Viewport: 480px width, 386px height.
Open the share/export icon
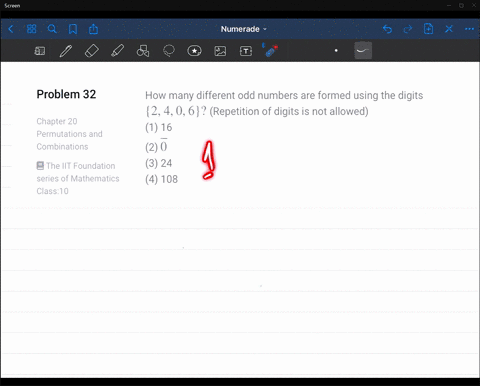coord(93,29)
